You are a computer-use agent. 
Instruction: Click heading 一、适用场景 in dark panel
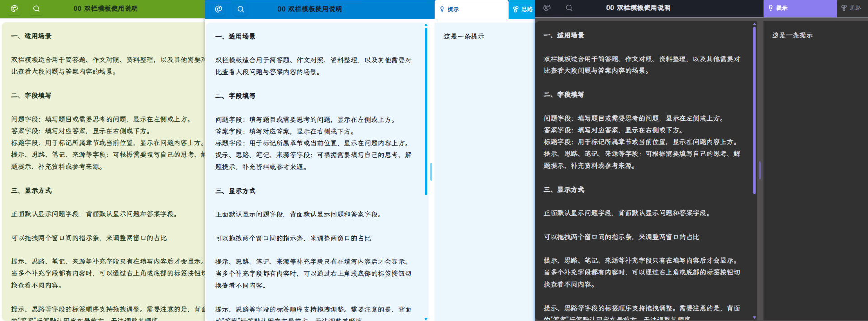click(x=564, y=35)
